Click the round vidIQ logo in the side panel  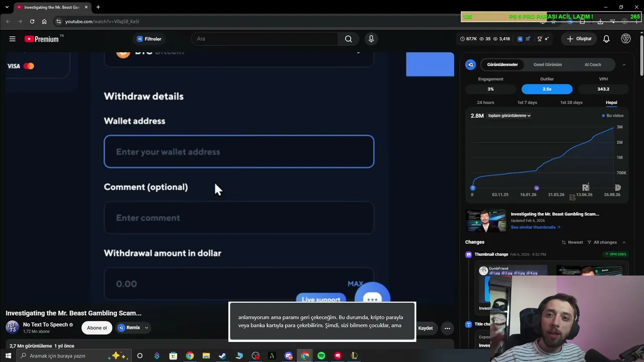[471, 64]
